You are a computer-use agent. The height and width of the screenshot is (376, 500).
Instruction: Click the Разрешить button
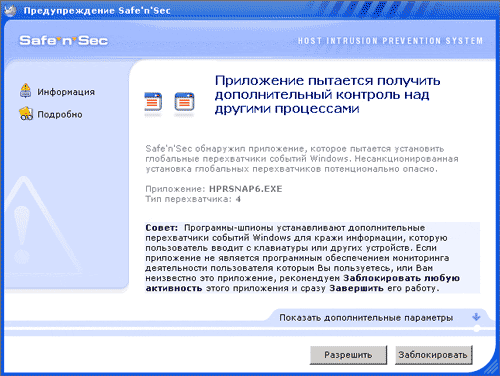tap(348, 355)
